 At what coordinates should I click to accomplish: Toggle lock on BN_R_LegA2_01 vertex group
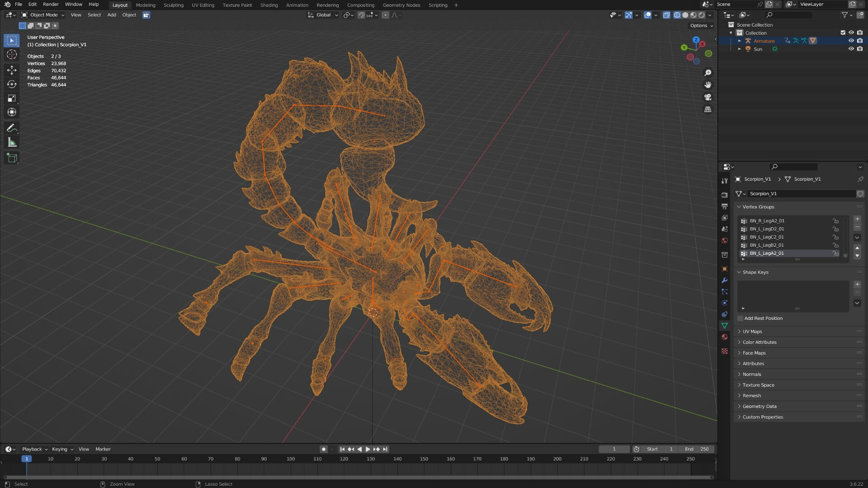(x=836, y=221)
